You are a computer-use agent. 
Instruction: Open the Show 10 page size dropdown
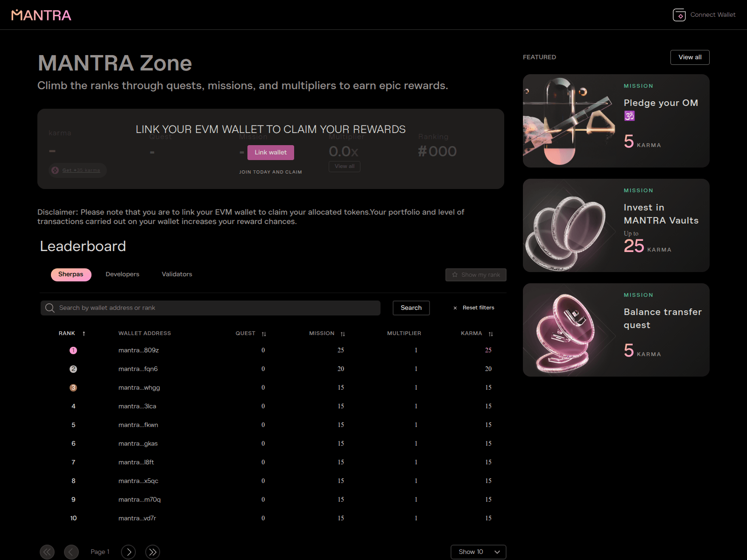[478, 552]
